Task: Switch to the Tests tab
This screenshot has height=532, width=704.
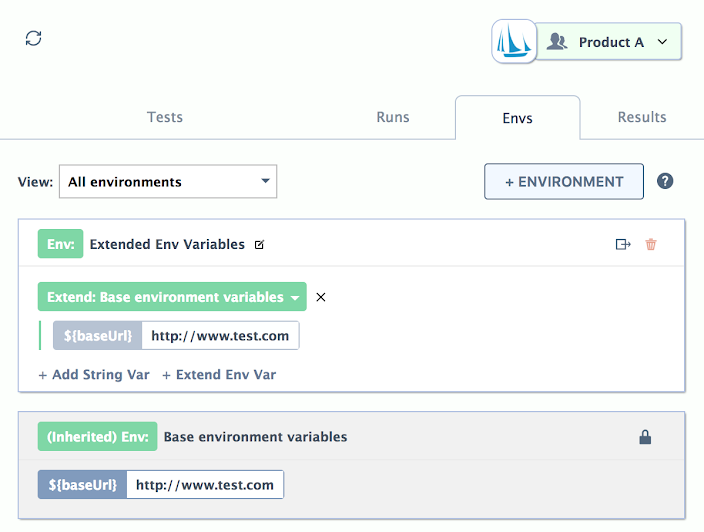Action: point(165,117)
